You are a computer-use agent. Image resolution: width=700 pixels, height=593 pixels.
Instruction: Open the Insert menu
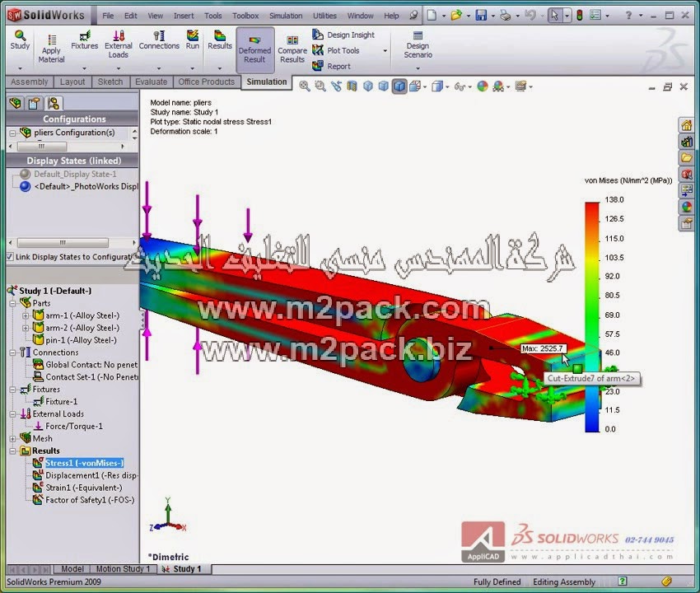184,16
